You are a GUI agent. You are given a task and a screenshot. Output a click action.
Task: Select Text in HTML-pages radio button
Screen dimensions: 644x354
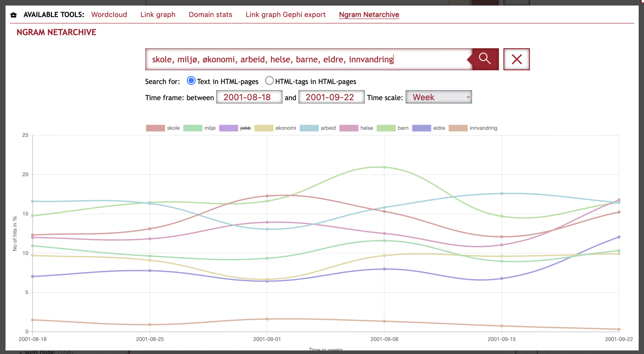191,81
